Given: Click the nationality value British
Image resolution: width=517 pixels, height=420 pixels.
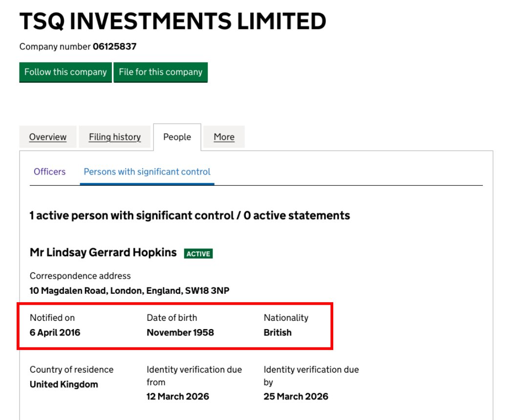Looking at the screenshot, I should 278,332.
